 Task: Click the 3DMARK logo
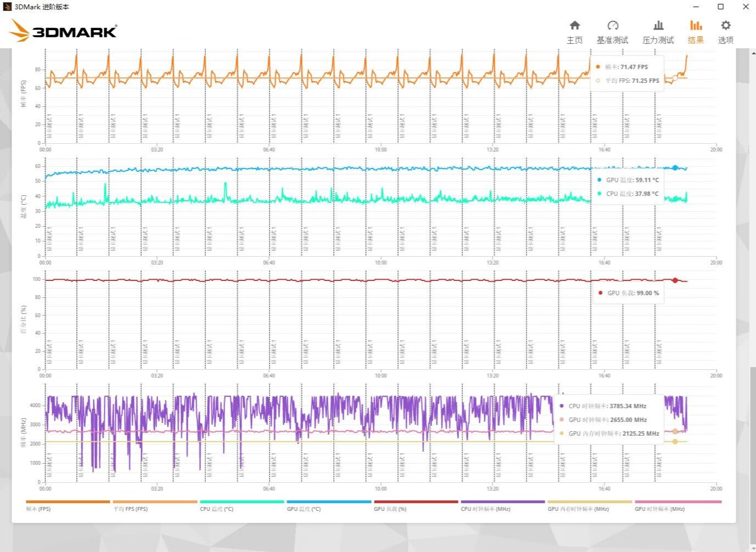(63, 31)
